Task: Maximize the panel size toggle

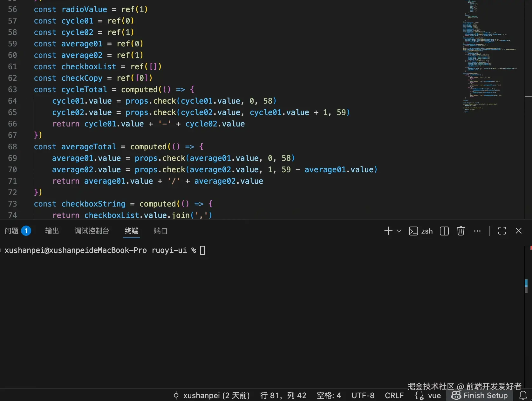Action: (502, 231)
